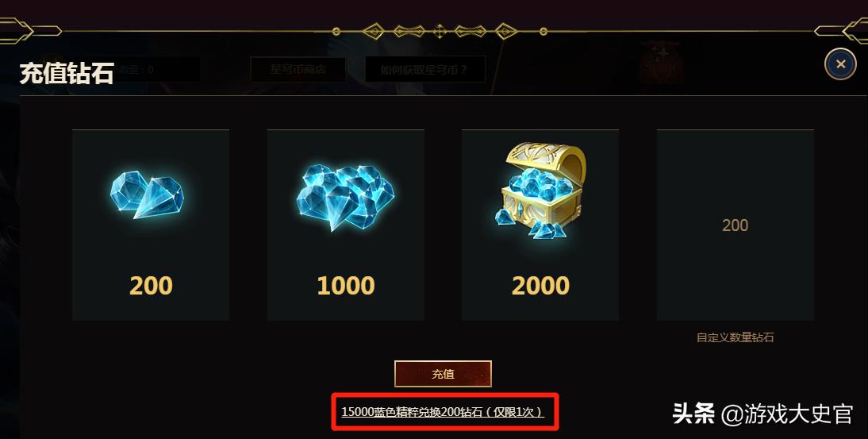This screenshot has width=868, height=439.
Task: Click the dimmed 如何获取星穹币? button
Action: point(424,69)
